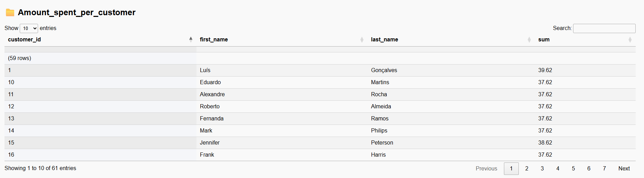Select page 5 in pagination
644x178 pixels.
click(x=573, y=168)
